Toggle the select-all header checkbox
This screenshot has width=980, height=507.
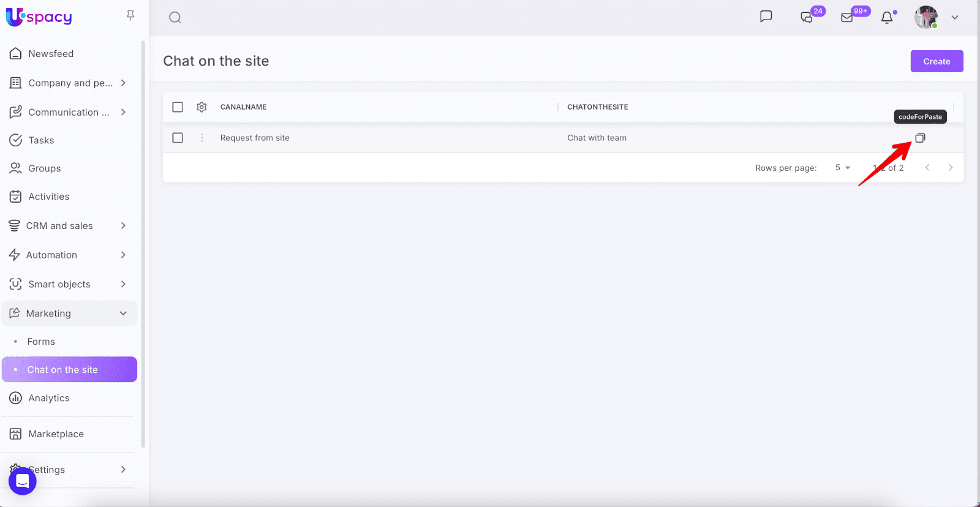178,107
